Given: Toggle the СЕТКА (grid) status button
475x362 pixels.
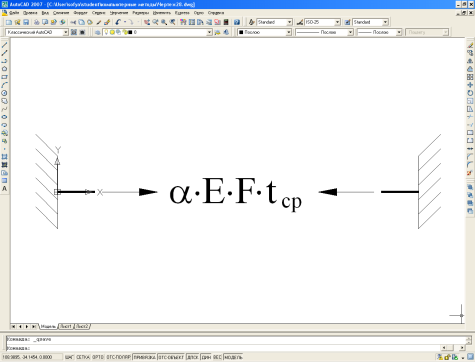Looking at the screenshot, I should 83,357.
